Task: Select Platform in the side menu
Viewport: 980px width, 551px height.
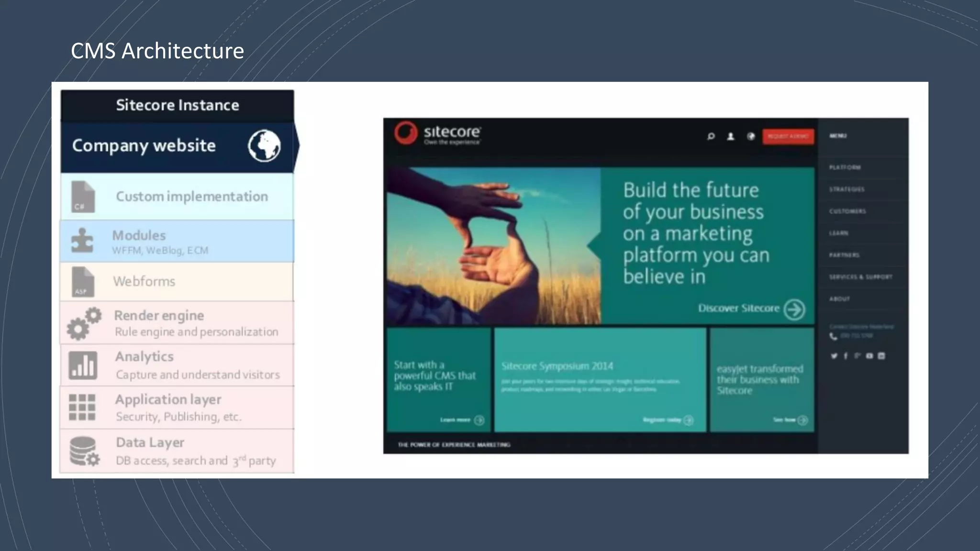Action: pos(845,167)
